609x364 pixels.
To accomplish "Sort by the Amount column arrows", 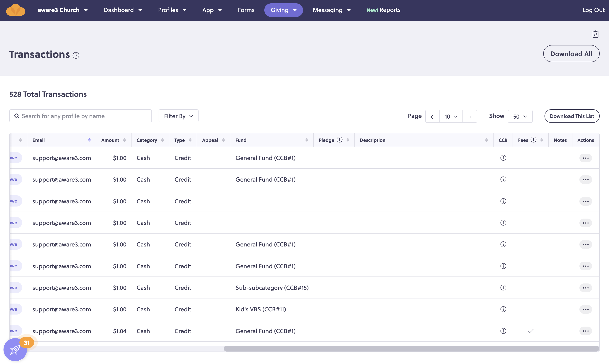I will tap(124, 140).
